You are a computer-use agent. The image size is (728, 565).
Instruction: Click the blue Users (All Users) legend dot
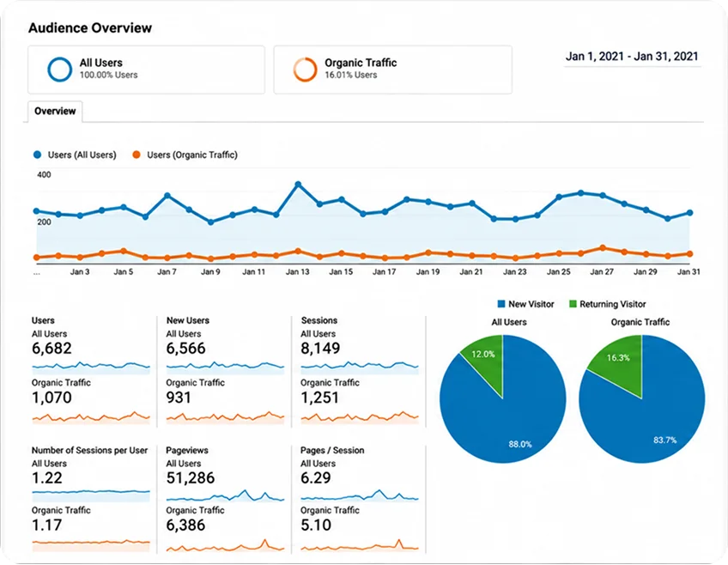coord(37,155)
